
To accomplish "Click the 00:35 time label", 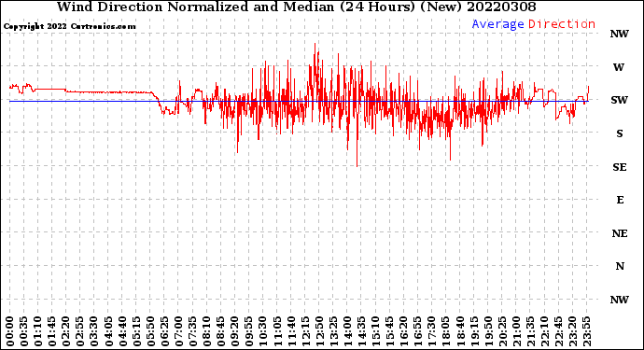I will click(24, 331).
